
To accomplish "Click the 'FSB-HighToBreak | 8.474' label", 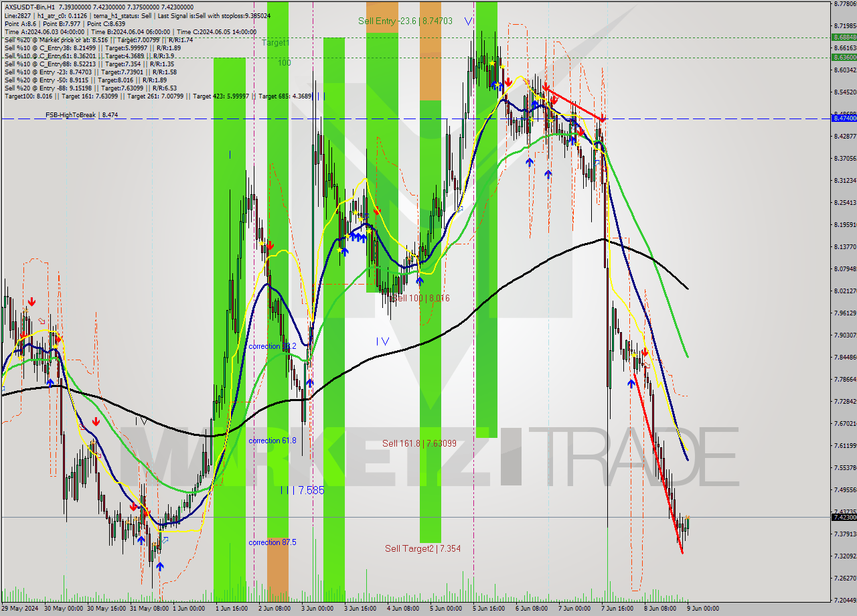I will point(82,115).
